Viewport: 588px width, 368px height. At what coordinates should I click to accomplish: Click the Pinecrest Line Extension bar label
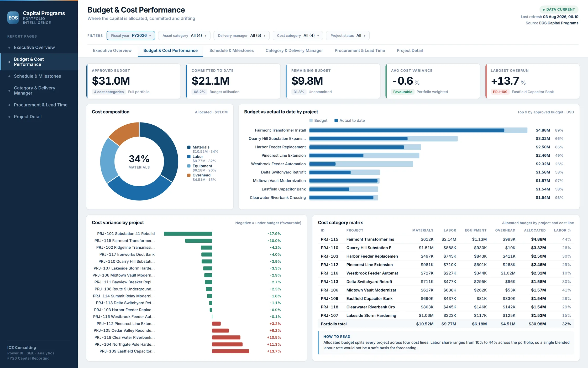(283, 156)
